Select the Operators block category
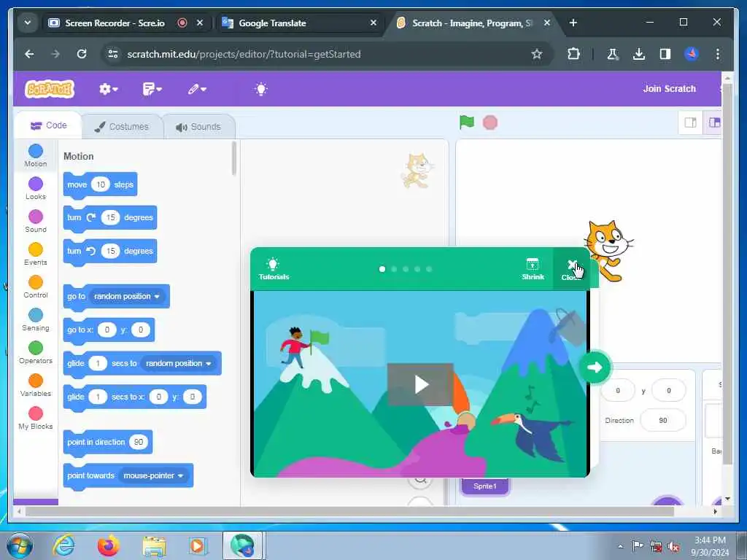 36,353
